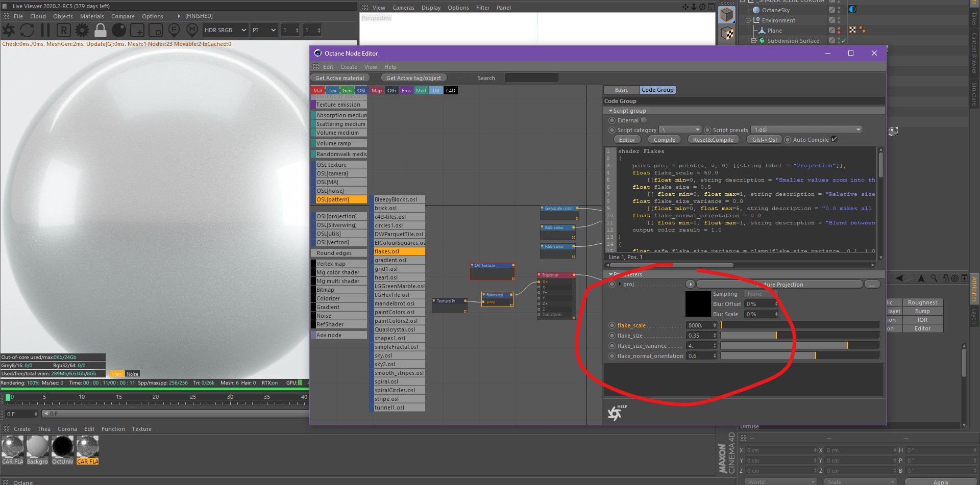Image resolution: width=980 pixels, height=485 pixels.
Task: Click the Subdivision Surface object icon
Action: [x=762, y=41]
